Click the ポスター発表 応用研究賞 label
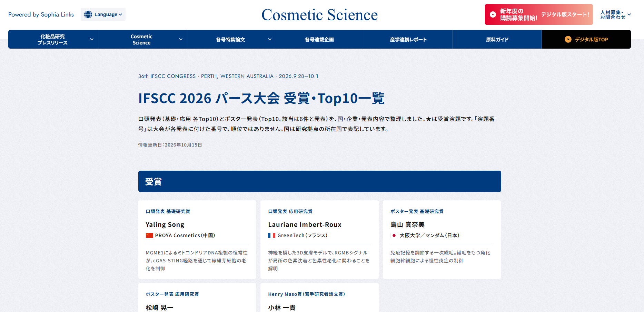This screenshot has width=644, height=312. (x=172, y=294)
